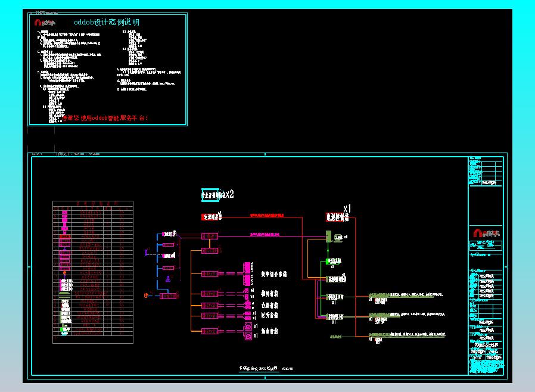Click the 线阵组合音箱 label
The height and width of the screenshot is (392, 535).
coord(274,274)
